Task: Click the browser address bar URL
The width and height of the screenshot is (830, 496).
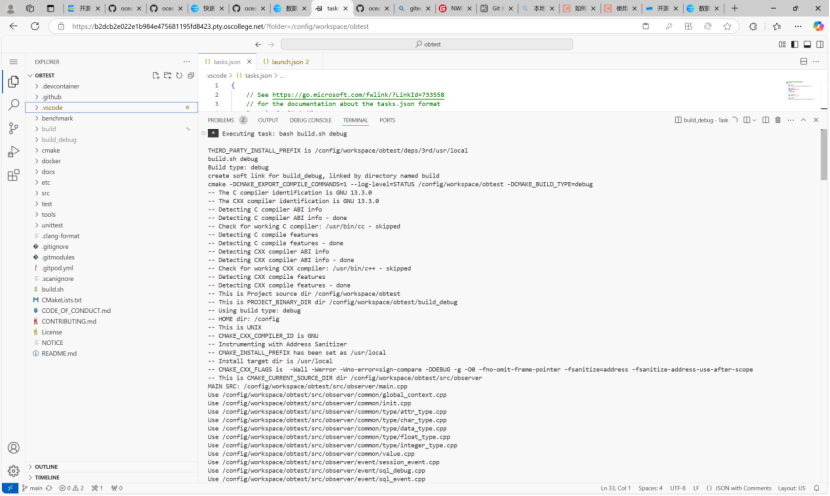Action: 220,26
